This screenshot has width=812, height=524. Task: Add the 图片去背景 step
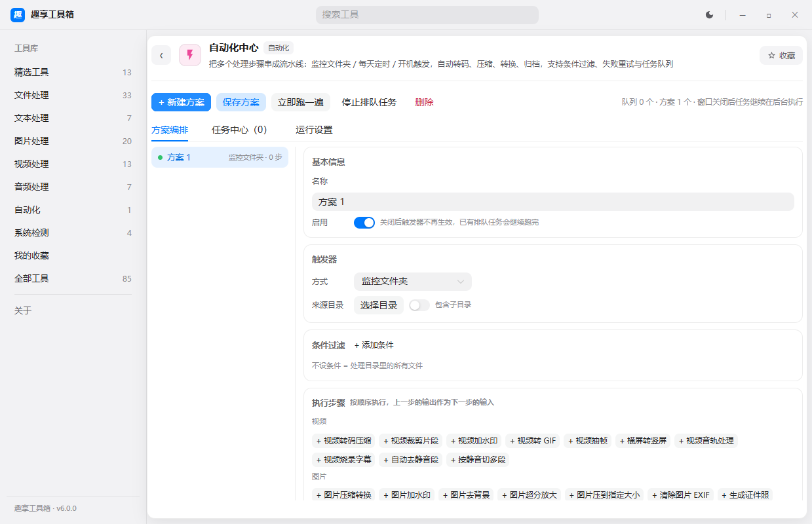[x=466, y=495]
